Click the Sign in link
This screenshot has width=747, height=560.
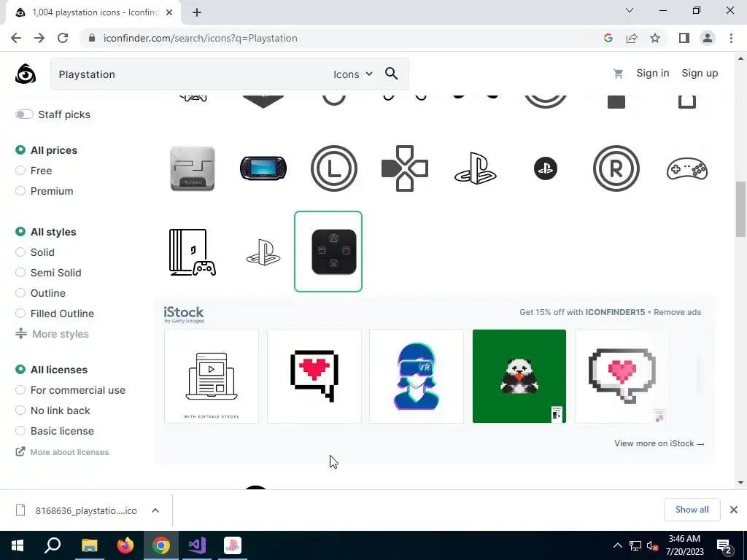pos(653,74)
